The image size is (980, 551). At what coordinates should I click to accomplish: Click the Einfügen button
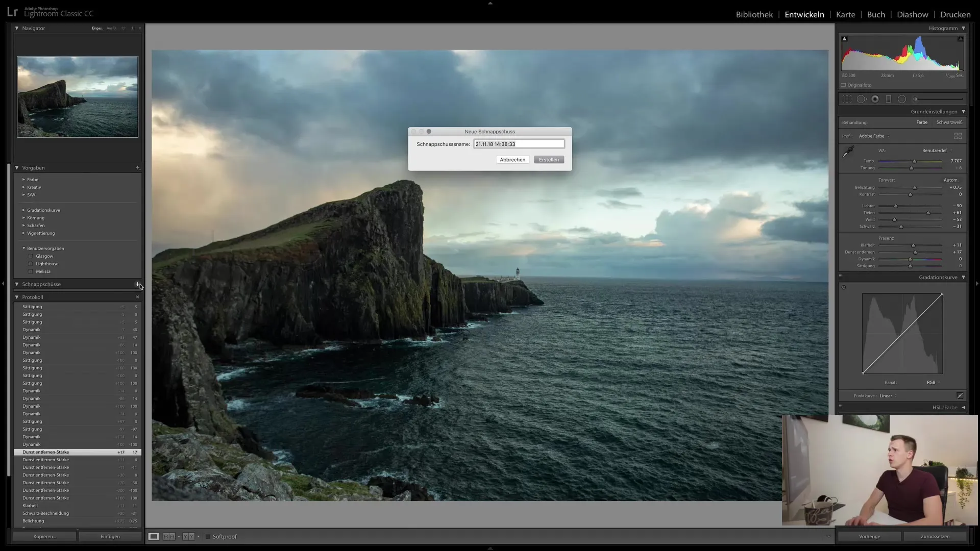(x=110, y=536)
